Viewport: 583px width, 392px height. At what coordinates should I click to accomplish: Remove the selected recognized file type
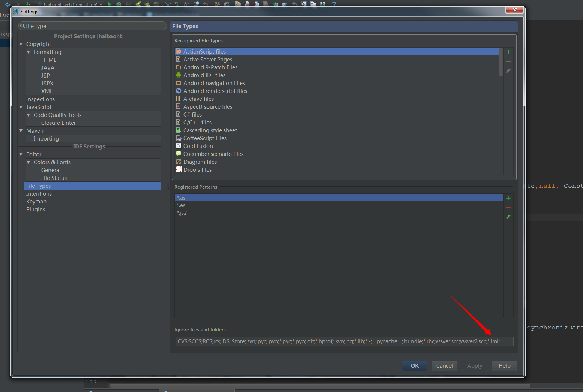(508, 61)
